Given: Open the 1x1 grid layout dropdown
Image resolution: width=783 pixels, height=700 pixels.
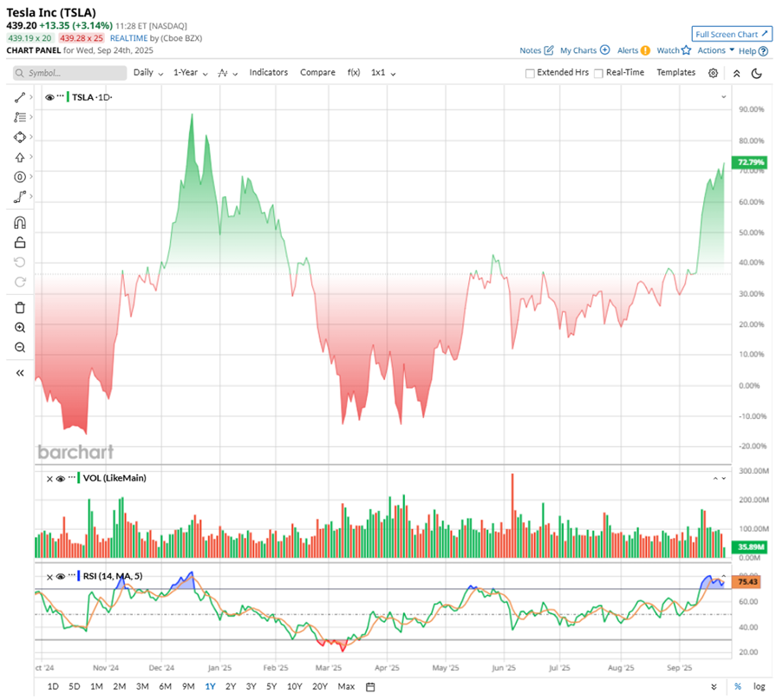Looking at the screenshot, I should [383, 73].
